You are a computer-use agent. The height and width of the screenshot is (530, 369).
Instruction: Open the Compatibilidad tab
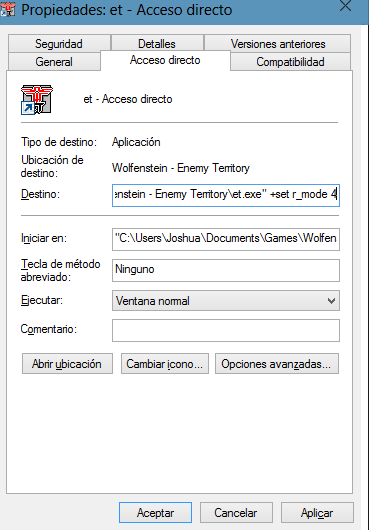click(290, 62)
